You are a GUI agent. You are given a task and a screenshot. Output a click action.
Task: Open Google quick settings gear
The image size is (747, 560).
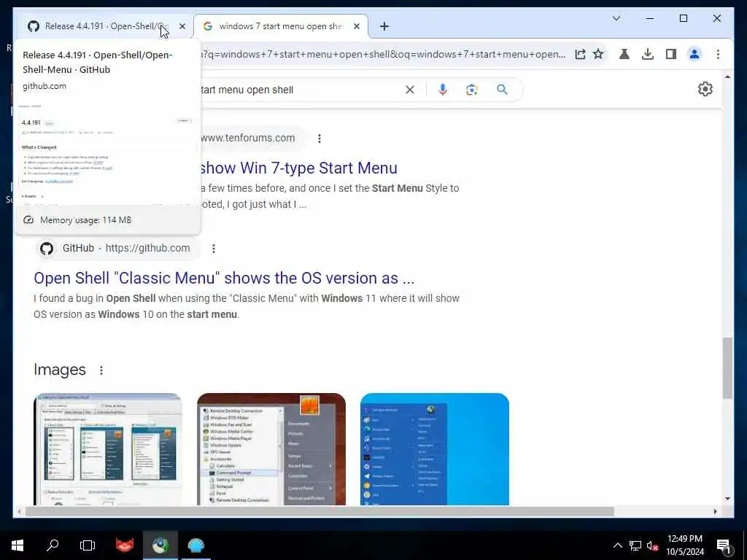point(705,89)
